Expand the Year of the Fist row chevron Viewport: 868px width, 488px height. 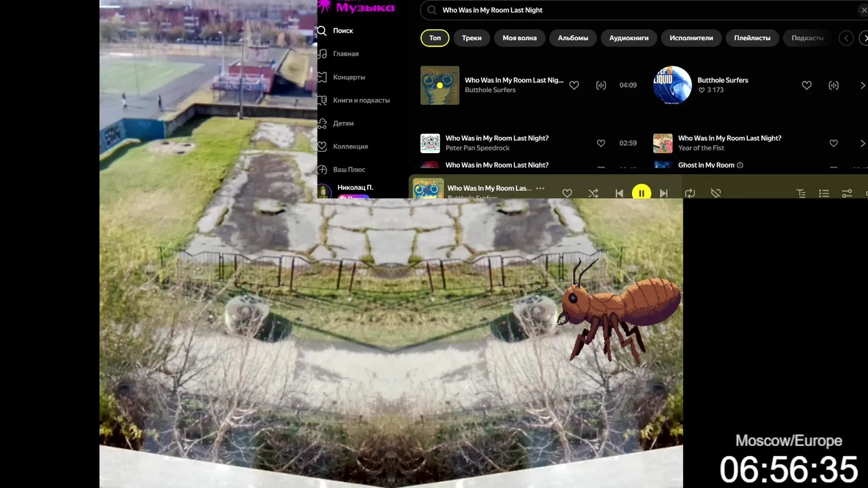[x=863, y=143]
